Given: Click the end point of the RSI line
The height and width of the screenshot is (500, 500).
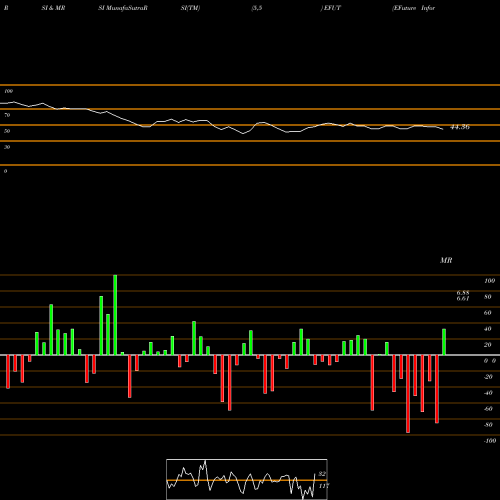Looking at the screenshot, I should pos(443,129).
